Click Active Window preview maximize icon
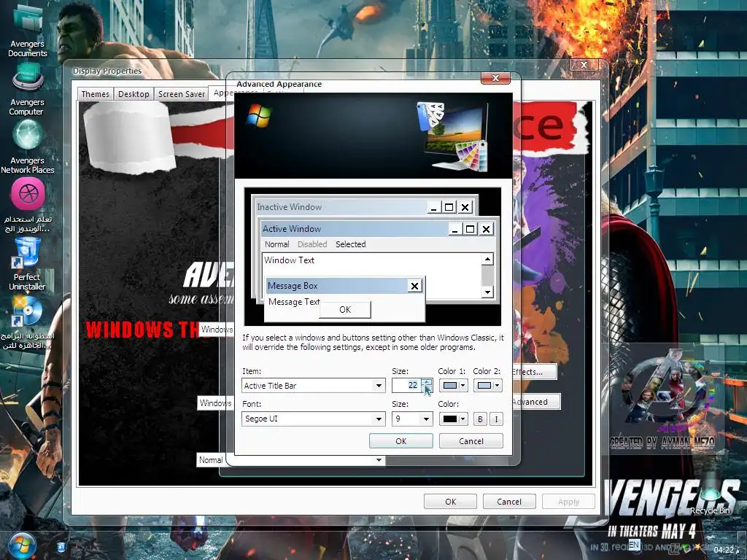 click(471, 229)
